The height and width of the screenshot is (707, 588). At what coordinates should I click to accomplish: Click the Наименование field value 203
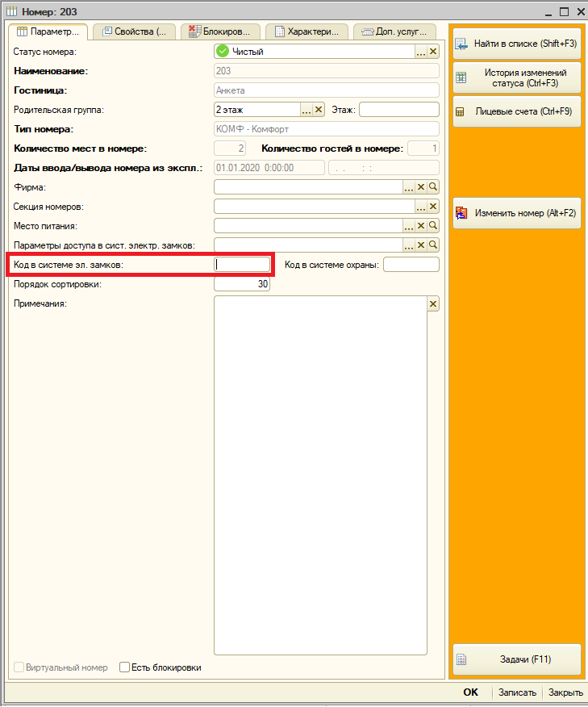pyautogui.click(x=326, y=71)
